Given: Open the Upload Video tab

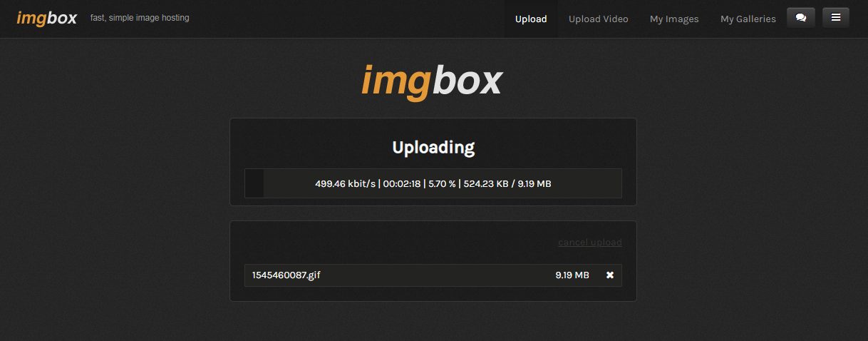Looking at the screenshot, I should (x=599, y=19).
